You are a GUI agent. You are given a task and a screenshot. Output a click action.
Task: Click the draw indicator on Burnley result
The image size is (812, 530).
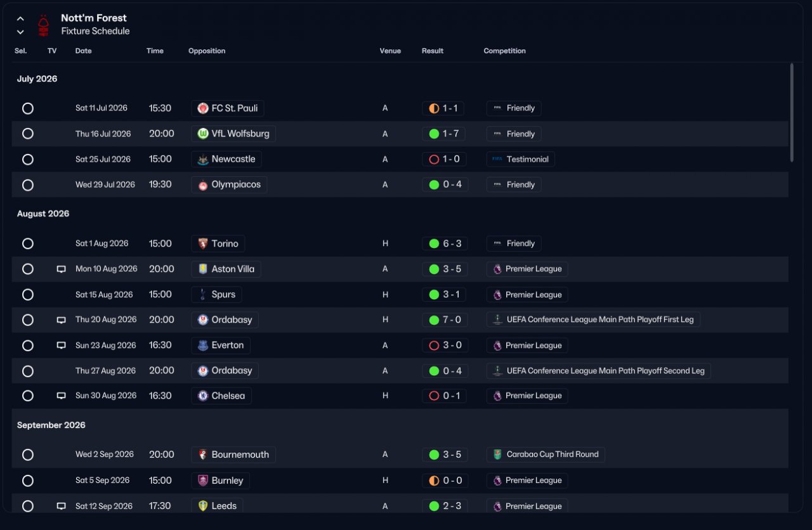434,481
